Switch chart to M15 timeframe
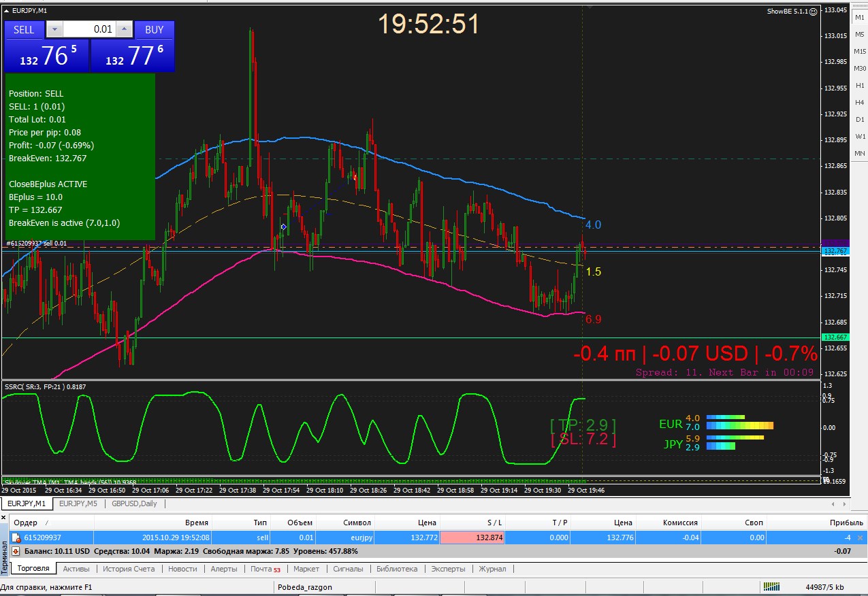This screenshot has height=596, width=868. (860, 52)
